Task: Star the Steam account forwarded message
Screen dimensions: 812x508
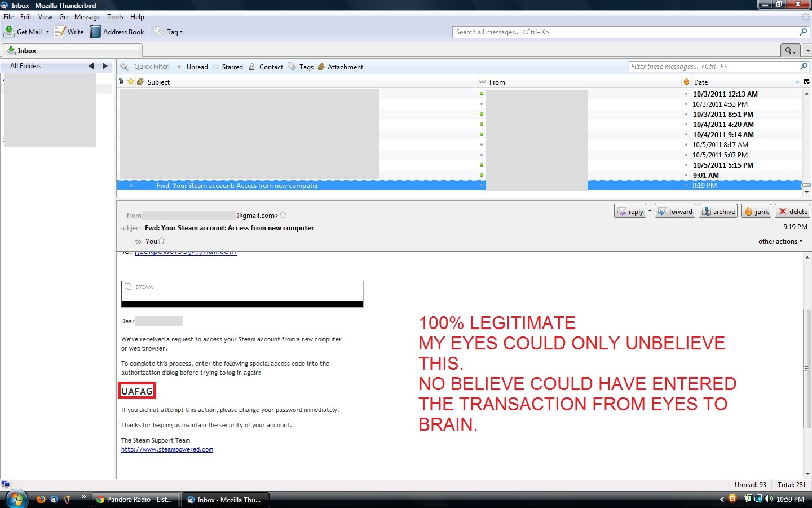Action: (131, 186)
